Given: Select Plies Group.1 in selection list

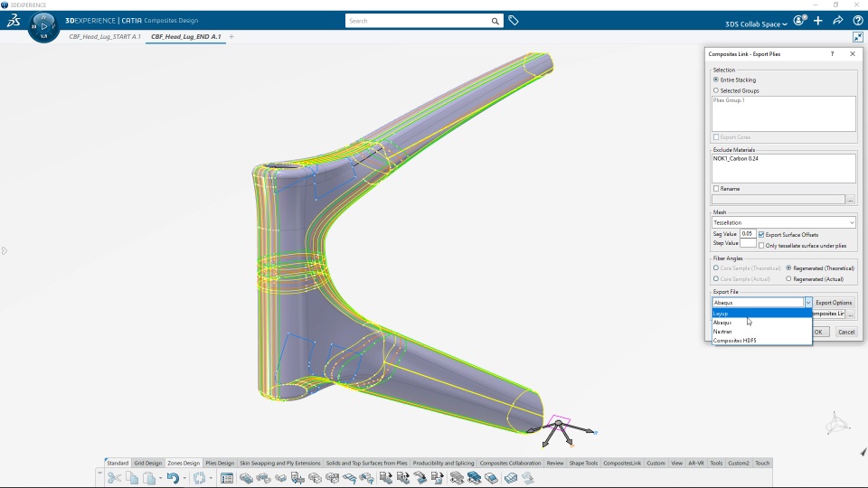Looking at the screenshot, I should 729,100.
